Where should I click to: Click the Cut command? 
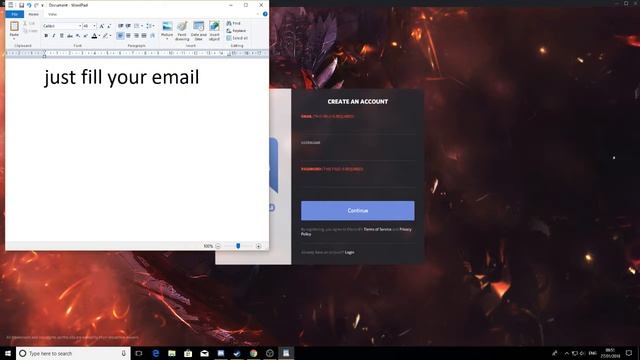pos(30,24)
